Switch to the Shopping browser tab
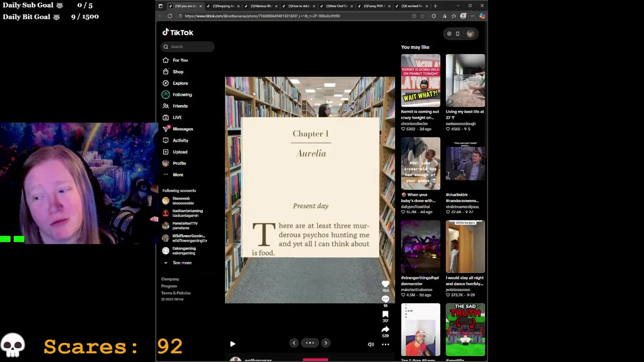This screenshot has height=362, width=644. (223, 6)
